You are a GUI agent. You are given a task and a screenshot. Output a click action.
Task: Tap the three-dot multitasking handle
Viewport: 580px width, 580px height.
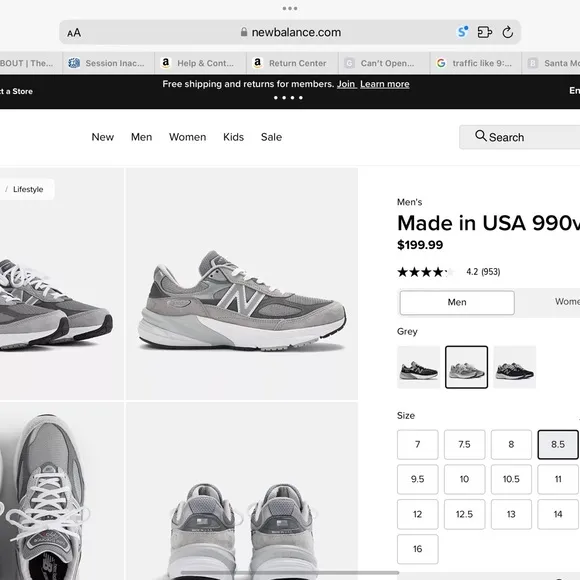[290, 8]
